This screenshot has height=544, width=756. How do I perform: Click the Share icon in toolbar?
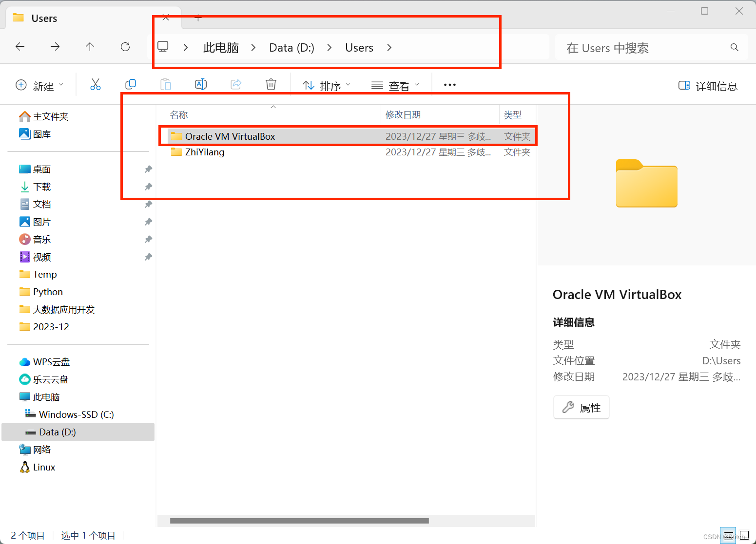pyautogui.click(x=236, y=85)
